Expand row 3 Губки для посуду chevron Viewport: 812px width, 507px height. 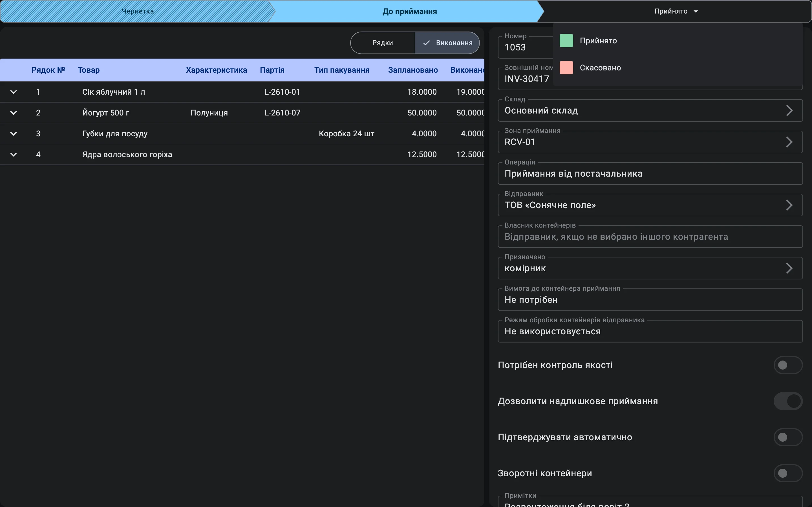coord(14,134)
